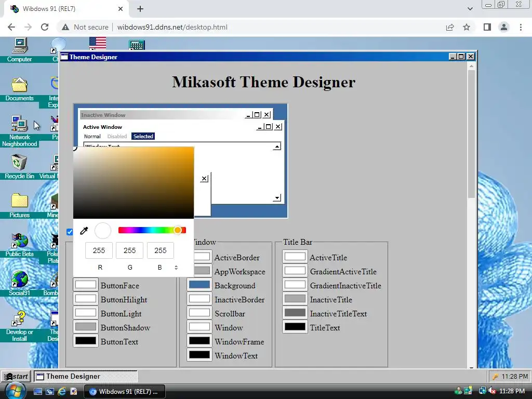Viewport: 532px width, 399px height.
Task: Click the ButtonHilight color swatch
Action: click(x=86, y=299)
